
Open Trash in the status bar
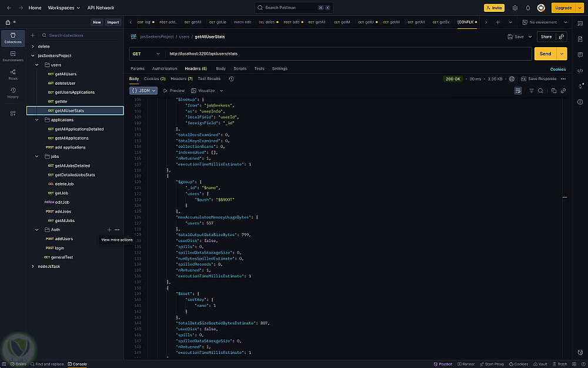[560, 364]
